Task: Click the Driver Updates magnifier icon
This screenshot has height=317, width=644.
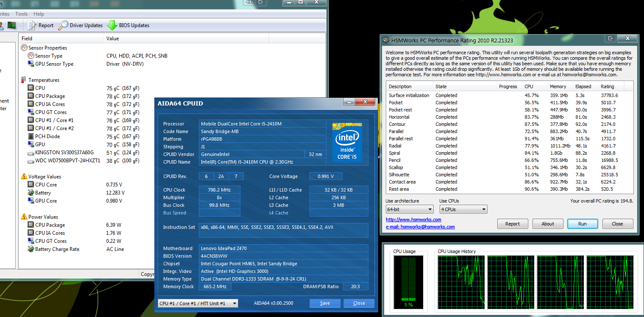Action: click(x=63, y=25)
